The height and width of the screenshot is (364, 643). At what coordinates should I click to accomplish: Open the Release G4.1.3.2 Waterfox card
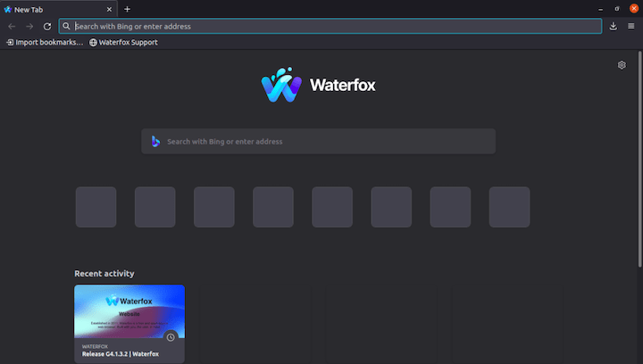click(x=129, y=324)
